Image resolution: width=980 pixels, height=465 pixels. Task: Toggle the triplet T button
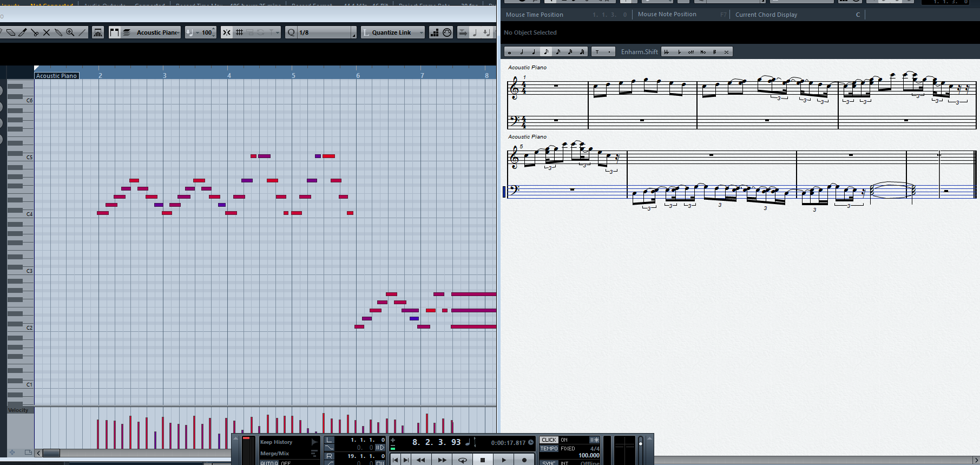(597, 52)
